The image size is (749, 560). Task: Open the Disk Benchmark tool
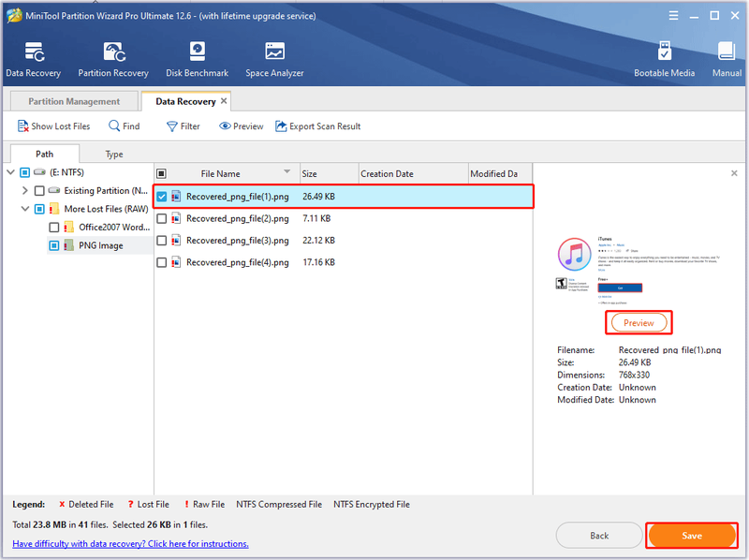(x=197, y=52)
